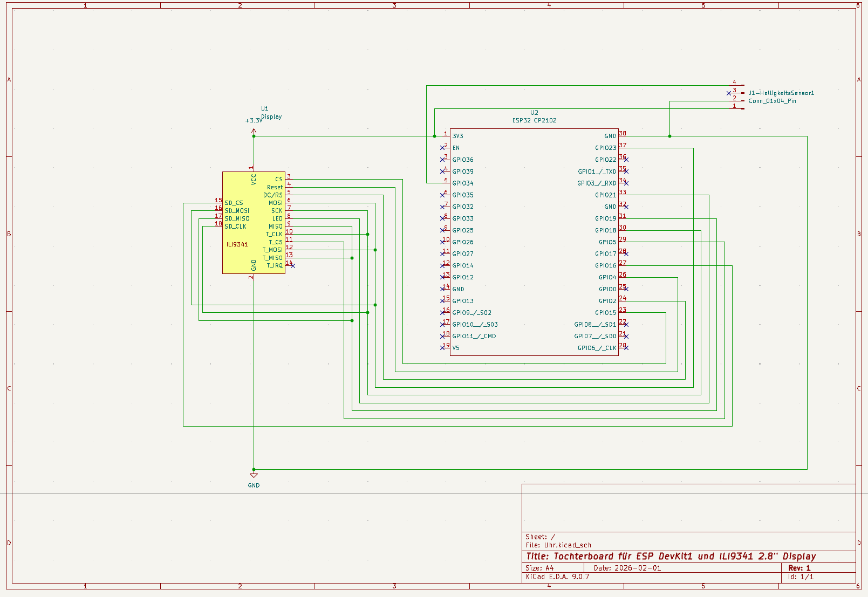Screen dimensions: 868x597
Task: Click the Conn_01x04_Pin value text
Action: 772,101
